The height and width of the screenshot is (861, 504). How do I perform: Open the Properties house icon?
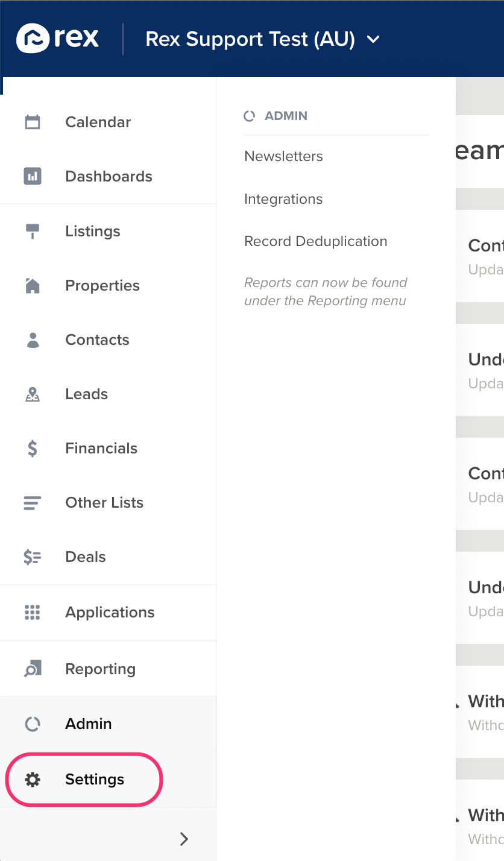click(x=33, y=286)
